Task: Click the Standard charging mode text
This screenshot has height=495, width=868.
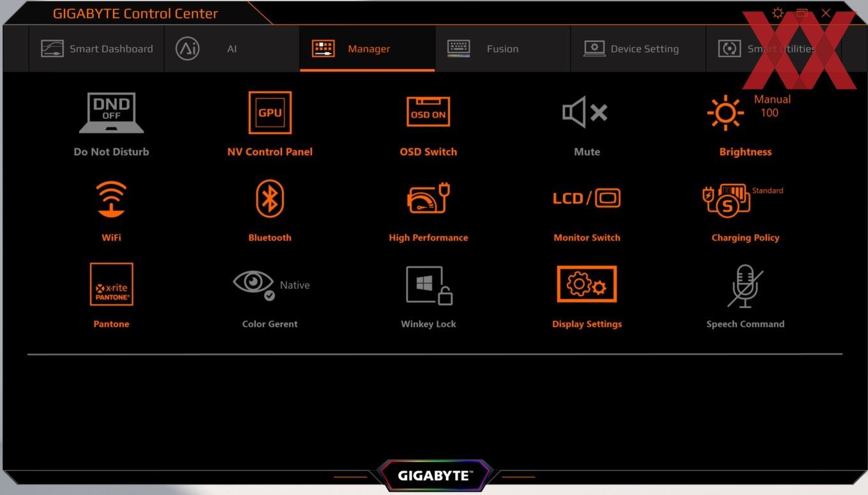Action: click(x=767, y=190)
